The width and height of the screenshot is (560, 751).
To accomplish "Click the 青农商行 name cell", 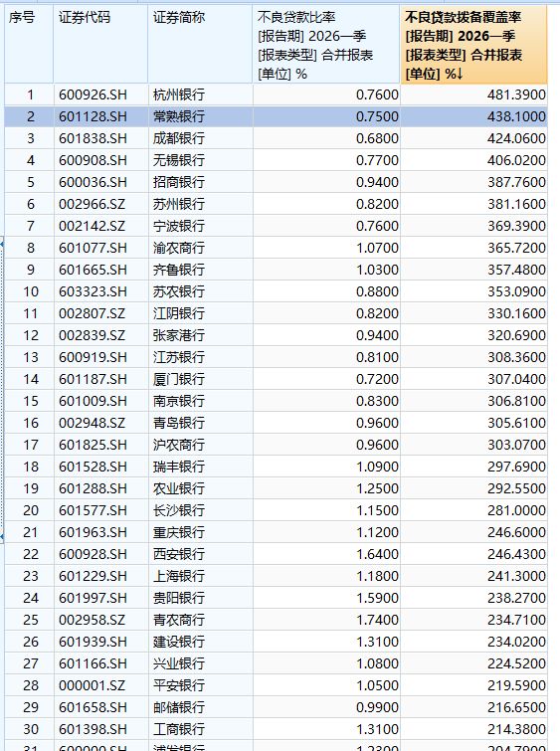I will tap(179, 620).
